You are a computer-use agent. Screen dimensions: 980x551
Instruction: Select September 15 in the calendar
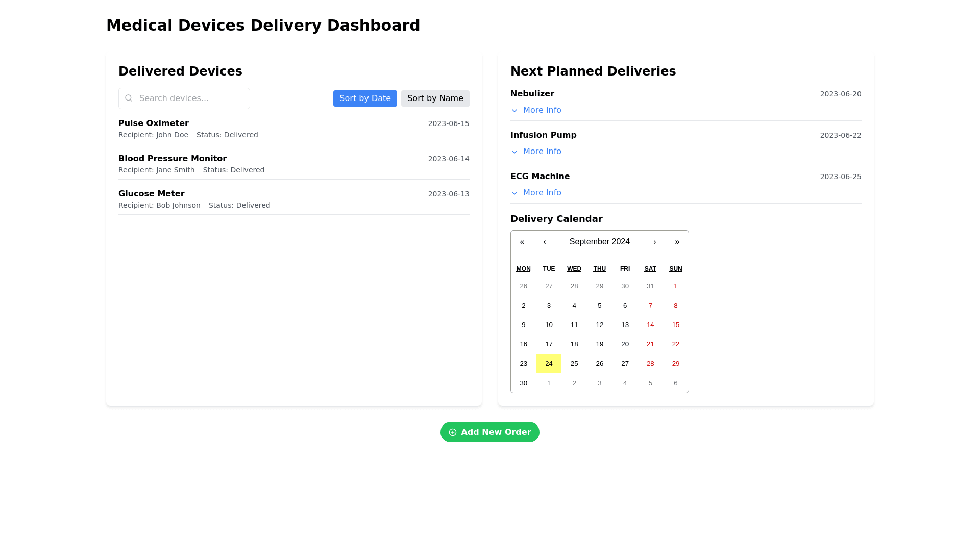(x=675, y=325)
